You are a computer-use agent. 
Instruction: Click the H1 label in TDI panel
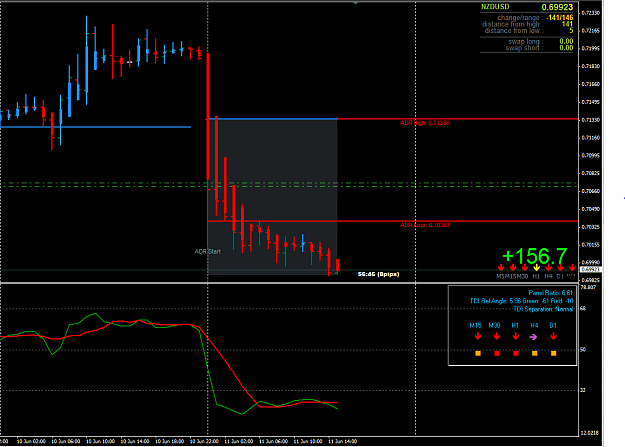[515, 325]
